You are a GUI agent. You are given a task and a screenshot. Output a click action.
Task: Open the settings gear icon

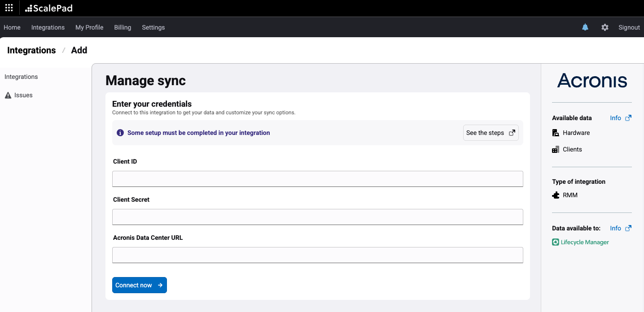[x=605, y=27]
